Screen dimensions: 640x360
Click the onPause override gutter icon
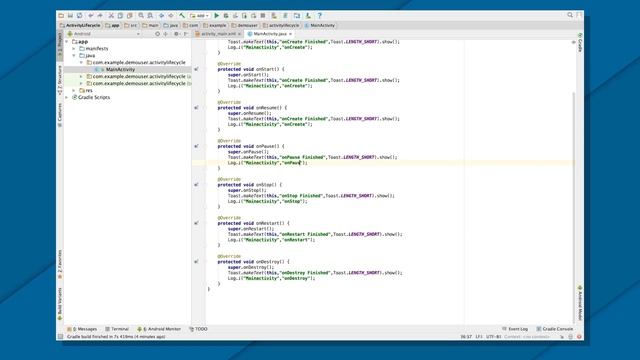(x=196, y=146)
